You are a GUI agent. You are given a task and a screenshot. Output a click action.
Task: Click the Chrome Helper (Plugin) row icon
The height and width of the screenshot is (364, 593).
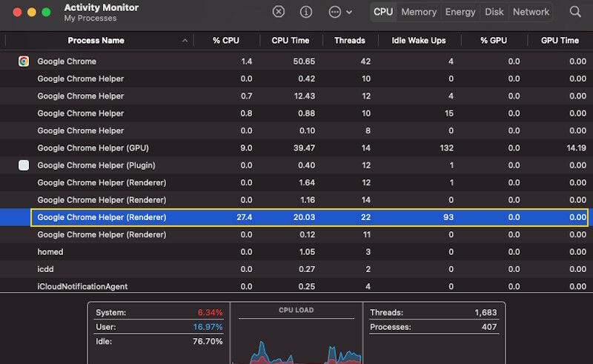pyautogui.click(x=24, y=165)
